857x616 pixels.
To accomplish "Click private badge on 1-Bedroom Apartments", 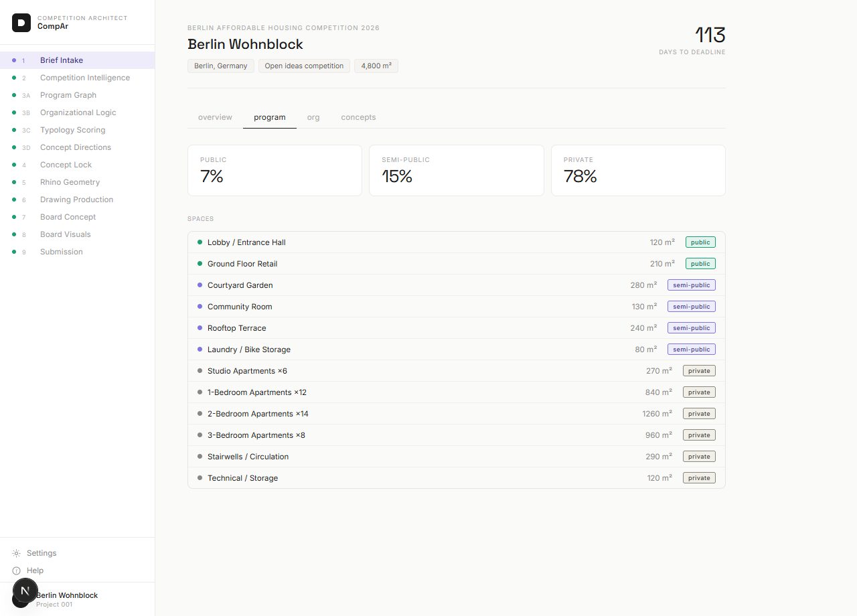I will [x=699, y=392].
